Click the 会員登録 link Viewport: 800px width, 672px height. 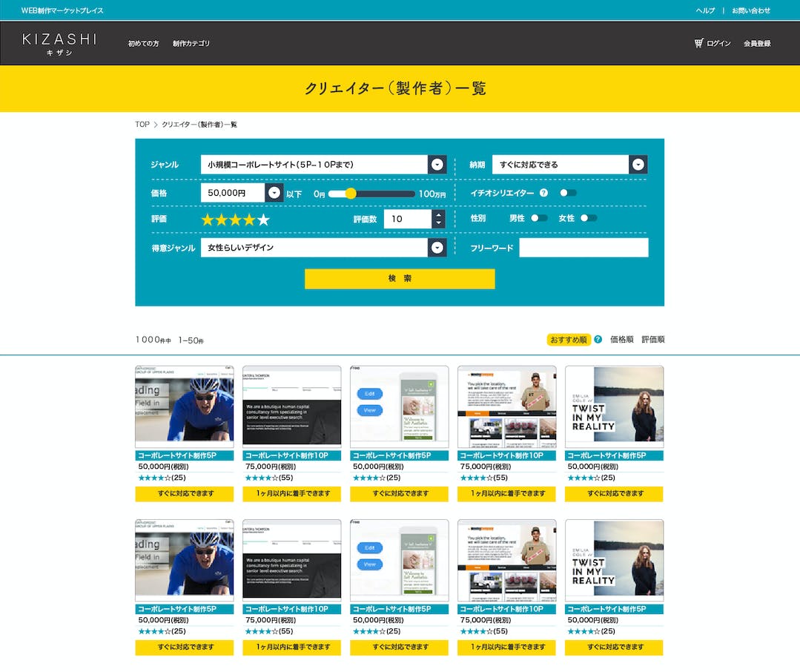(x=757, y=44)
